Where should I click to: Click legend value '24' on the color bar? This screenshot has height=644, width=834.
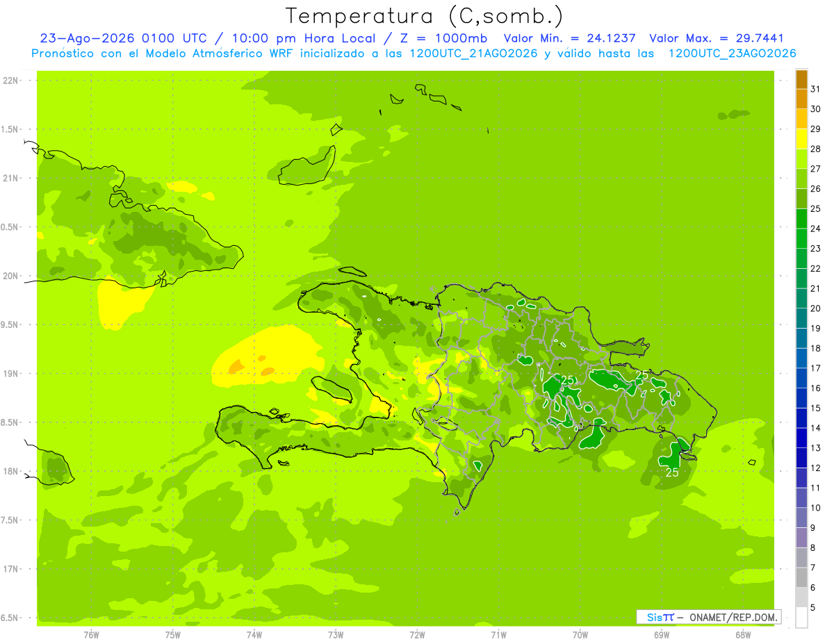pyautogui.click(x=815, y=229)
